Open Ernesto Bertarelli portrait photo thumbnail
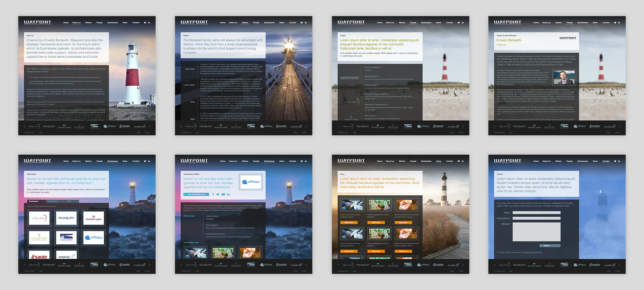 pyautogui.click(x=564, y=77)
